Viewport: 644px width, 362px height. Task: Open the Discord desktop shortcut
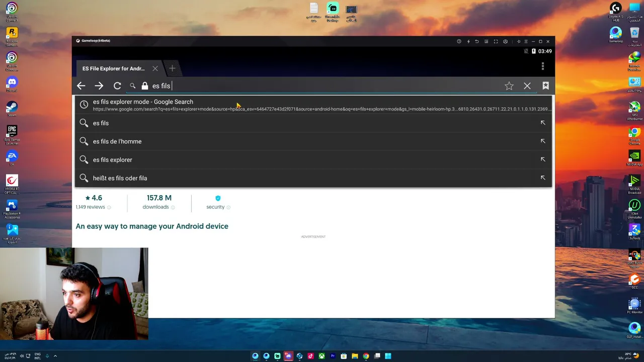tap(12, 84)
